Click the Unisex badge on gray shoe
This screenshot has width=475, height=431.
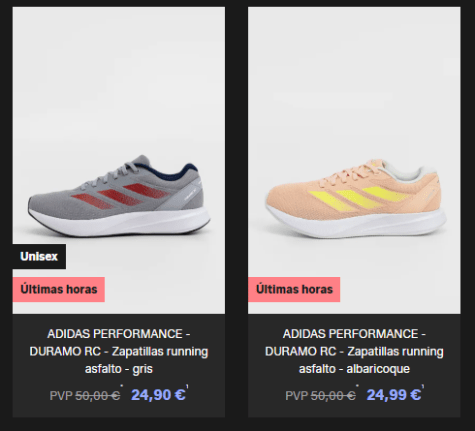click(x=39, y=256)
